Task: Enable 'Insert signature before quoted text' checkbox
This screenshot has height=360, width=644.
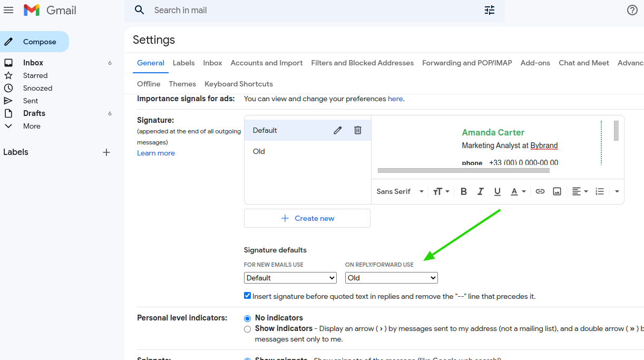Action: 247,296
